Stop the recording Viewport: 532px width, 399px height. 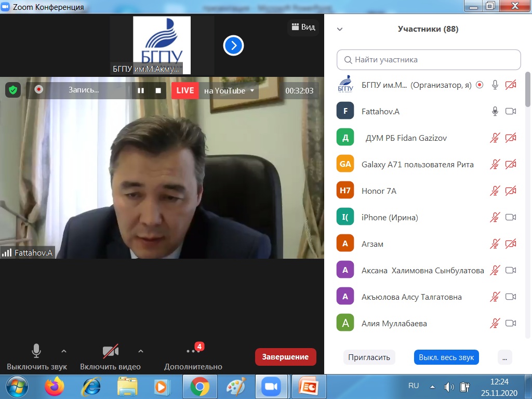[x=158, y=90]
